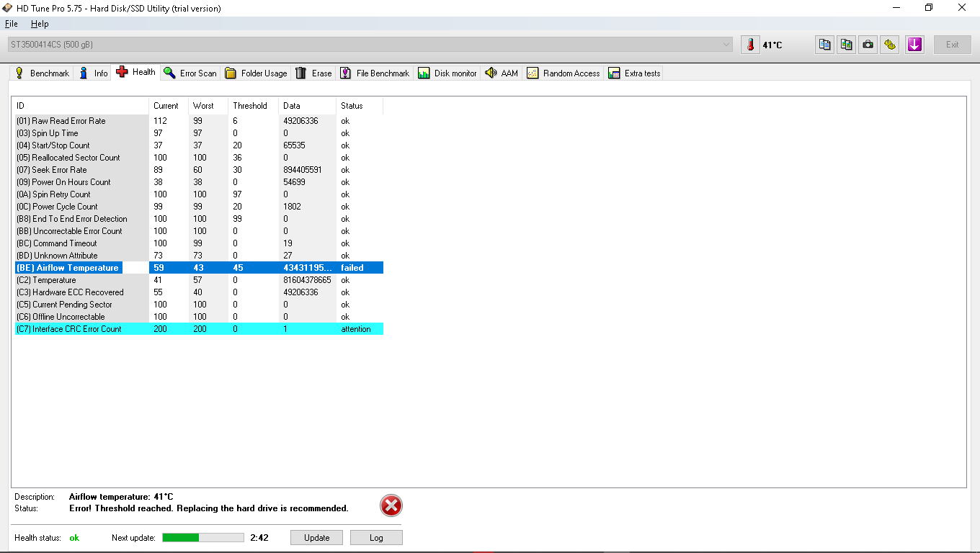The width and height of the screenshot is (980, 553).
Task: Select the (C7) Interface CRC Error Count row
Action: (199, 329)
